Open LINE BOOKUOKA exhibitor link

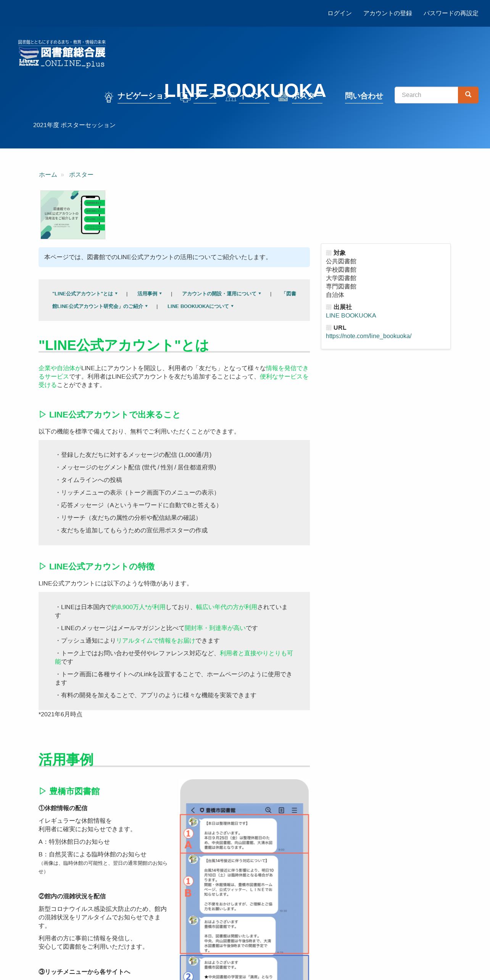tap(351, 316)
